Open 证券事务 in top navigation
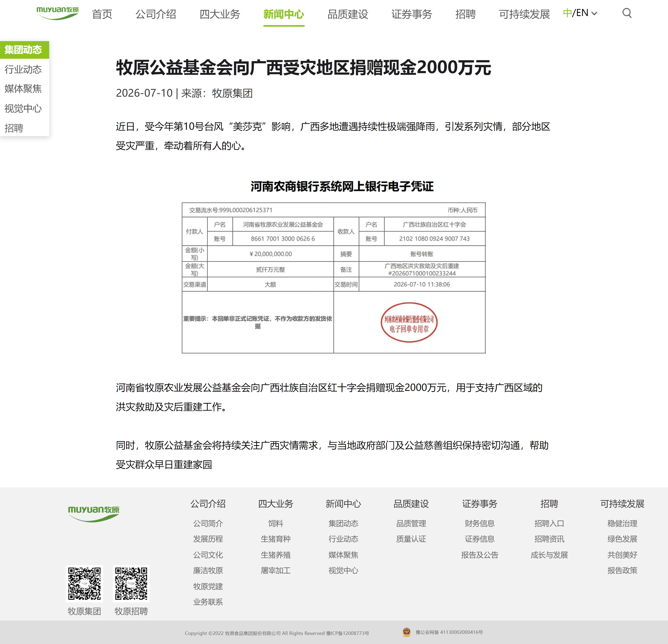Screen dimensions: 668x644 412,14
